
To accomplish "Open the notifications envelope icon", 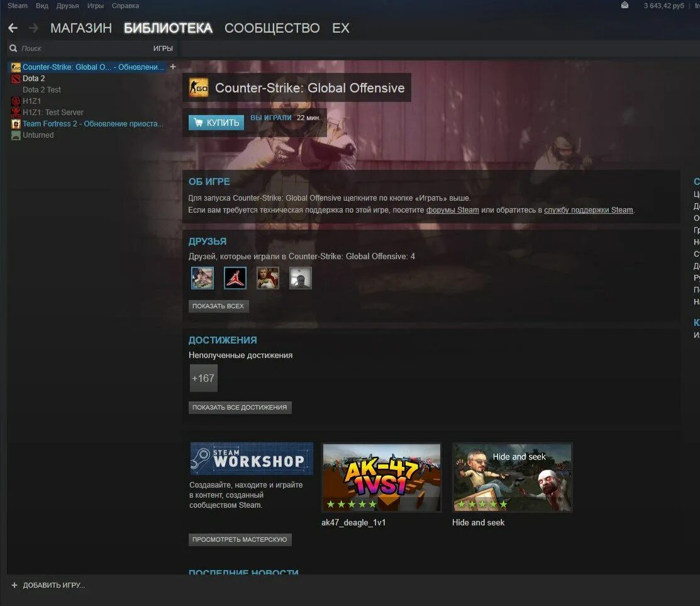I will (x=625, y=6).
